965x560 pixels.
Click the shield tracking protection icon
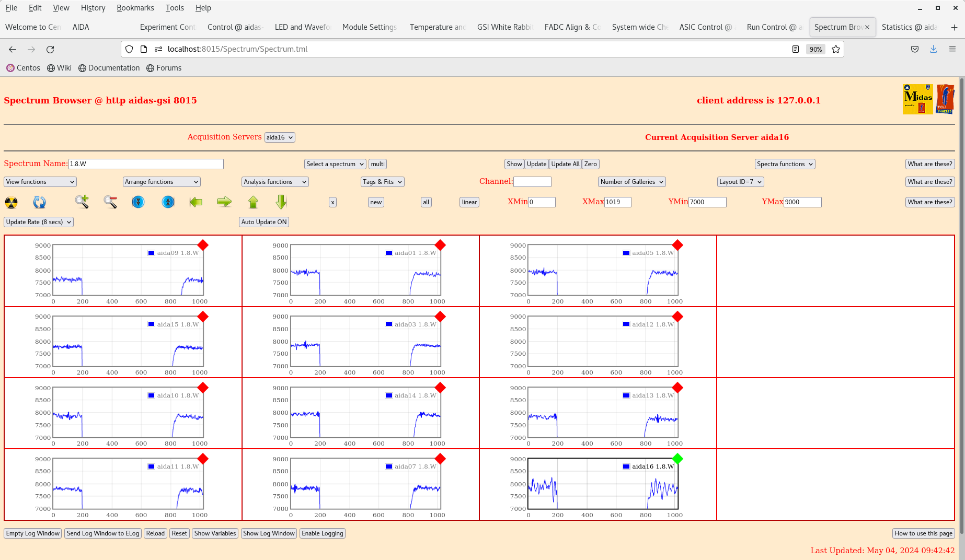point(129,49)
